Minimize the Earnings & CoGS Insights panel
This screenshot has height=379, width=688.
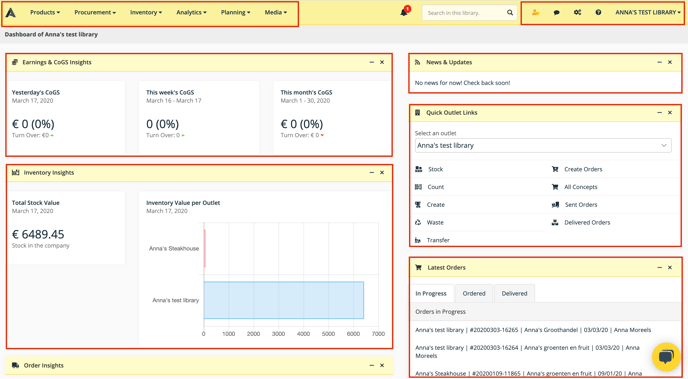coord(372,62)
